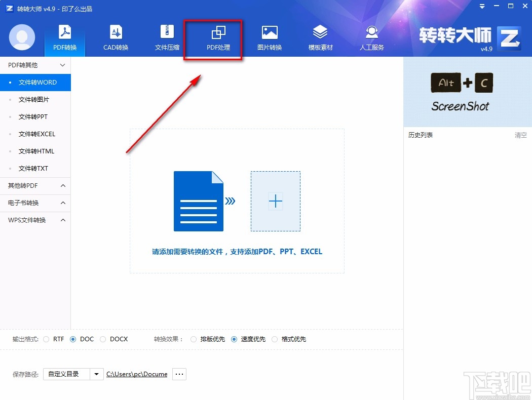Click the browse folder ellipsis button
532x400 pixels.
(179, 374)
